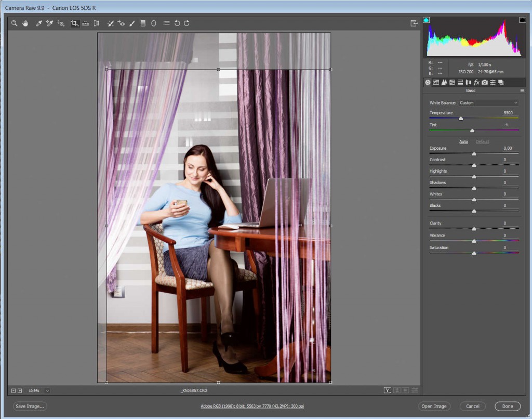This screenshot has height=419, width=532.
Task: Toggle full screen mode icon
Action: 414,23
